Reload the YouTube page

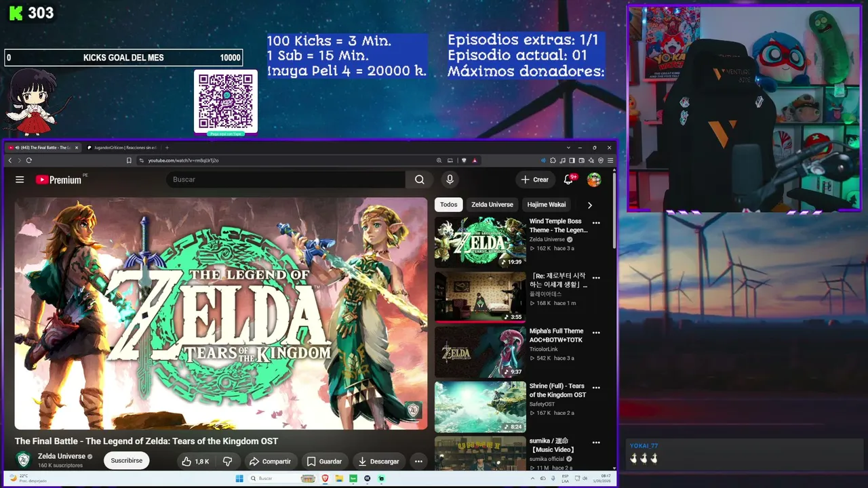[28, 161]
